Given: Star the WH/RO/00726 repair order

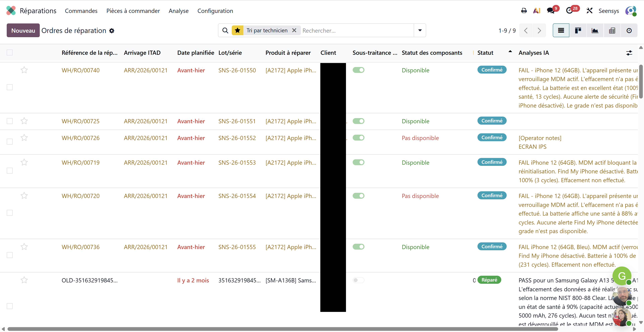Looking at the screenshot, I should (24, 138).
